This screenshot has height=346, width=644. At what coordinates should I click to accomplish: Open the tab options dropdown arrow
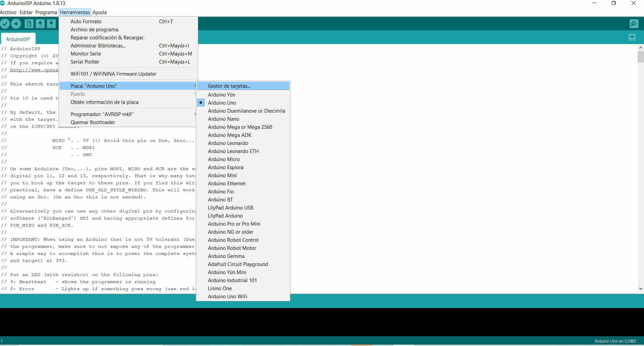tap(632, 37)
